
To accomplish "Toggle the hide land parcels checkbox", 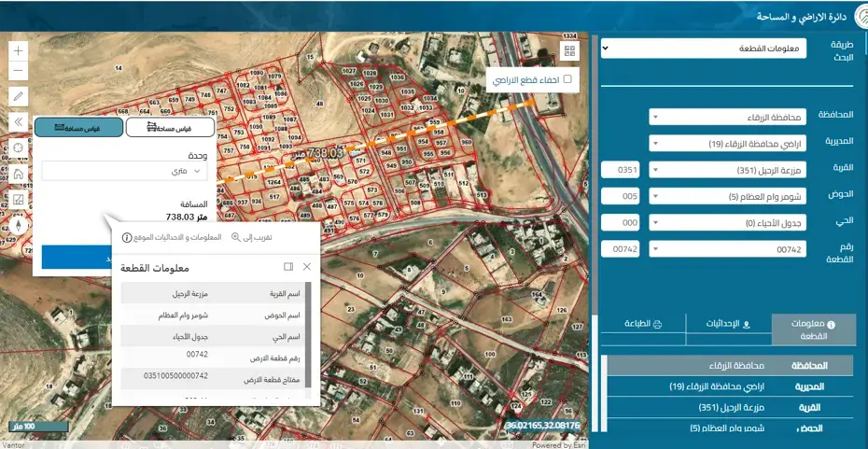I will pos(567,79).
